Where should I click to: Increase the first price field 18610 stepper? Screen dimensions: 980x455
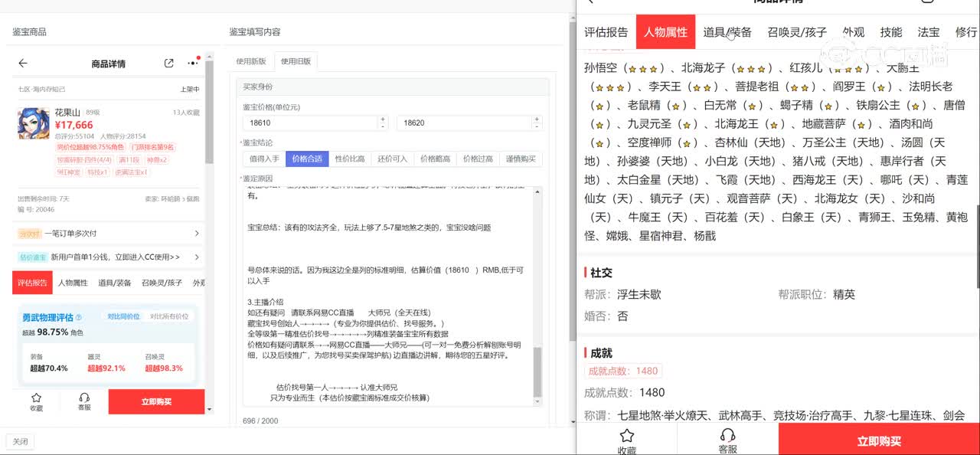point(383,119)
